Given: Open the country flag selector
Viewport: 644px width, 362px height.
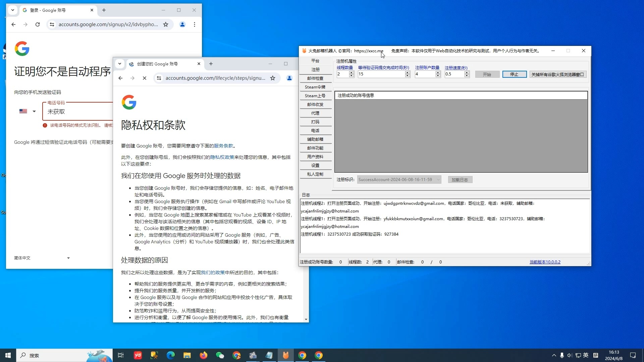Looking at the screenshot, I should pyautogui.click(x=28, y=111).
